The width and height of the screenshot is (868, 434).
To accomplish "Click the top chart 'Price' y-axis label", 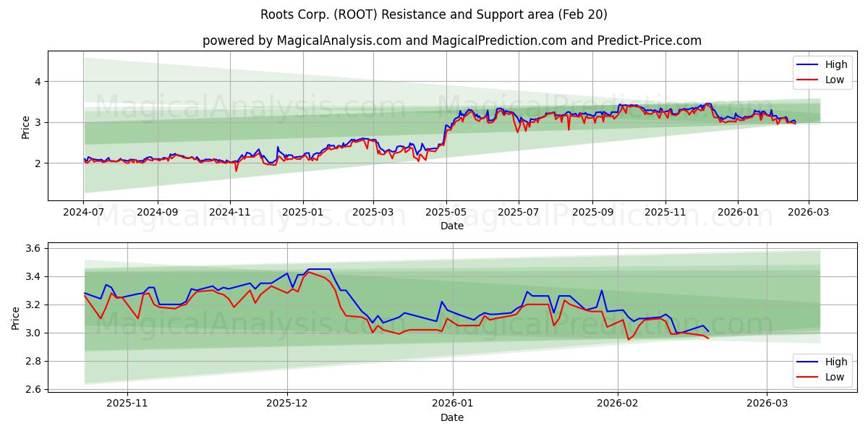I will [x=26, y=126].
